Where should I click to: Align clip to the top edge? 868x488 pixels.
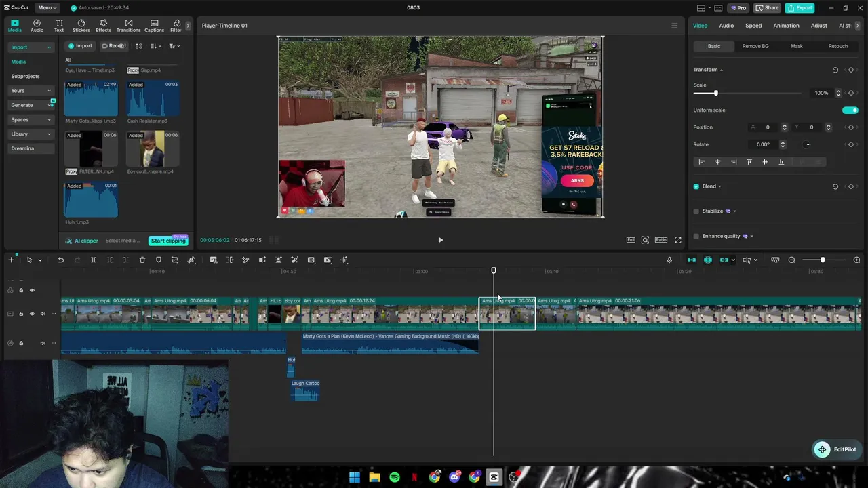(x=749, y=162)
